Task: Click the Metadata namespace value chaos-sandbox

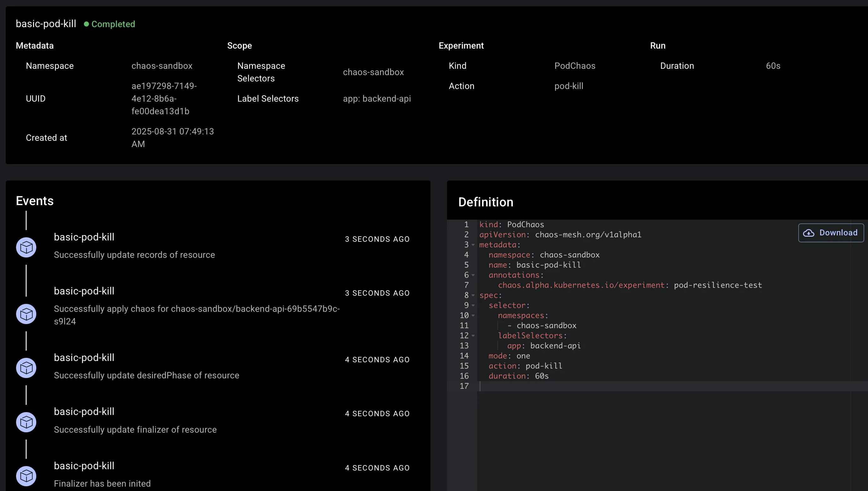Action: [162, 66]
